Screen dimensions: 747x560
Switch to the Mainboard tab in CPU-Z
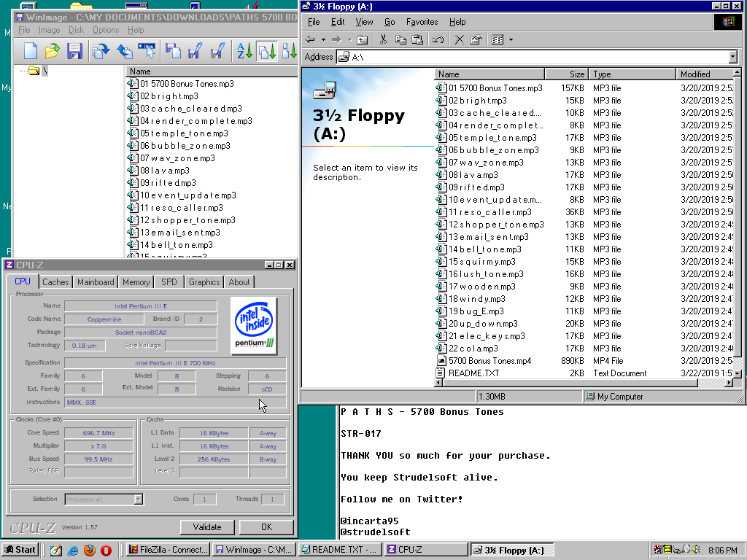[x=96, y=282]
